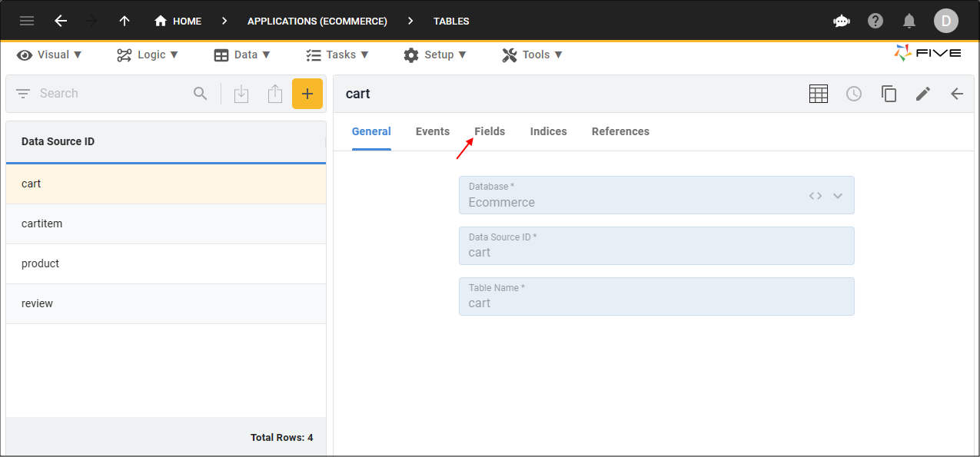Image resolution: width=980 pixels, height=457 pixels.
Task: Switch to the Indices tab
Action: [x=548, y=131]
